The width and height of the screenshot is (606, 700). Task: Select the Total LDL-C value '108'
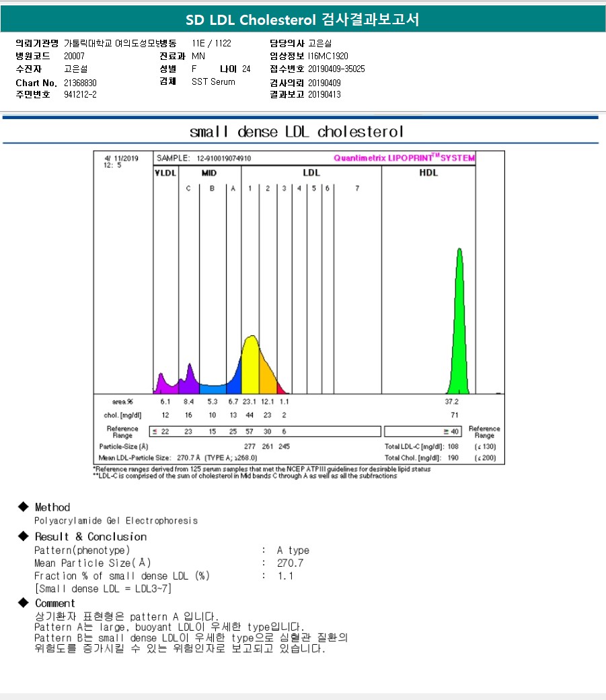(453, 446)
